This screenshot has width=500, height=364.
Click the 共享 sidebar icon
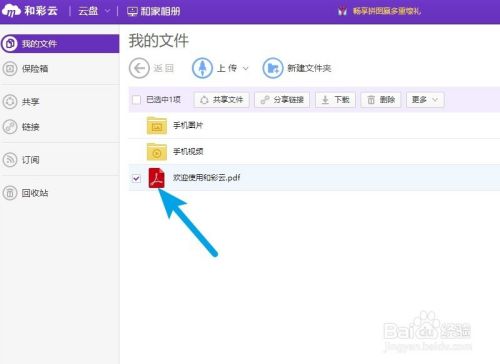[10, 102]
